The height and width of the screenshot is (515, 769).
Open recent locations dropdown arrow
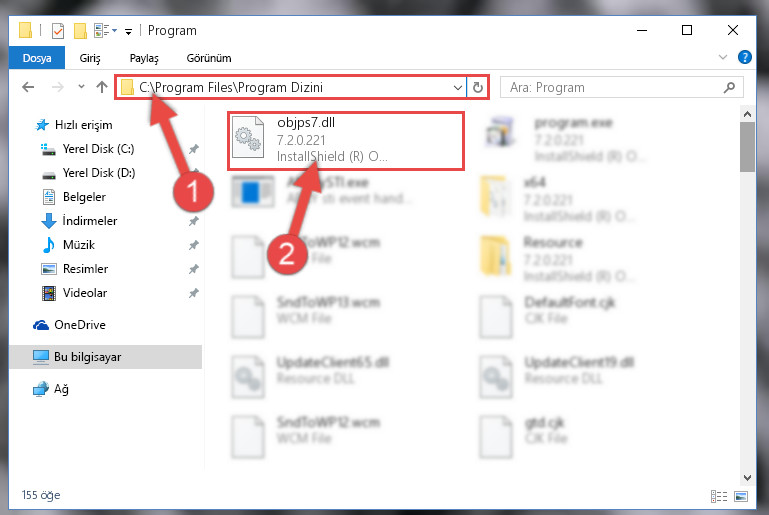(x=81, y=87)
